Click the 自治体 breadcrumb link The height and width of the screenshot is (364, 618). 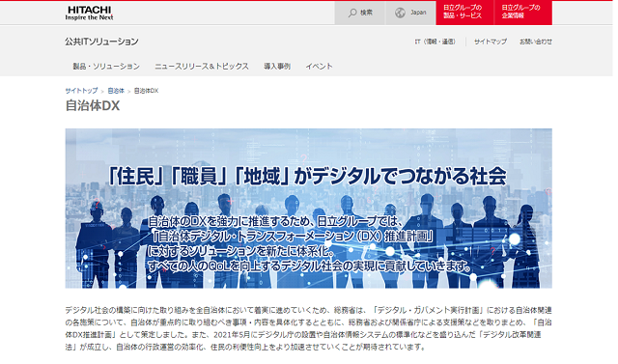116,91
